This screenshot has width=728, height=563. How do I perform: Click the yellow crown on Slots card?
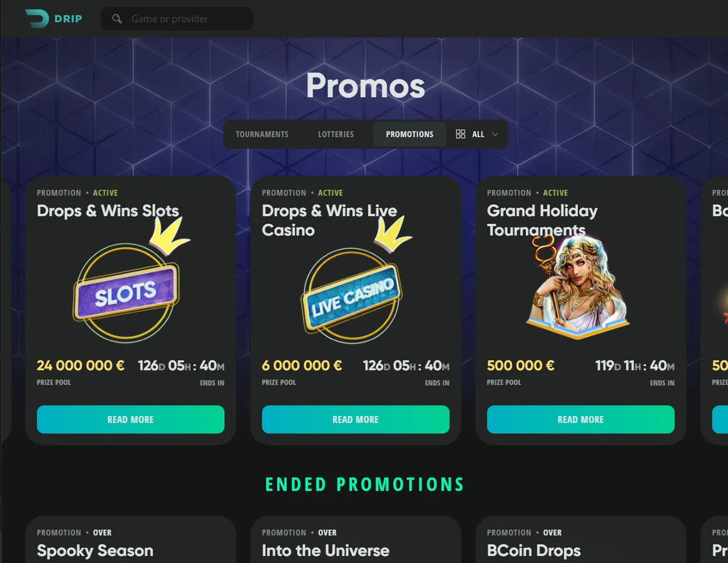[x=169, y=236]
